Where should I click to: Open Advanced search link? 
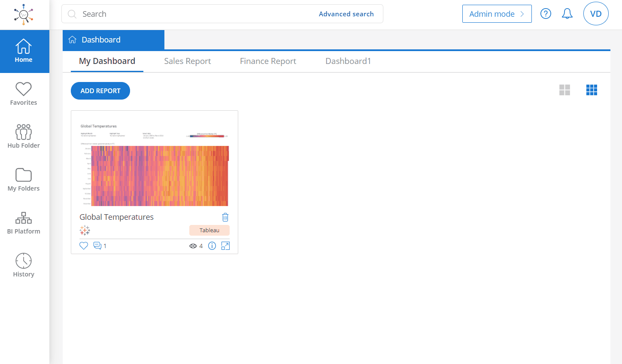point(346,14)
